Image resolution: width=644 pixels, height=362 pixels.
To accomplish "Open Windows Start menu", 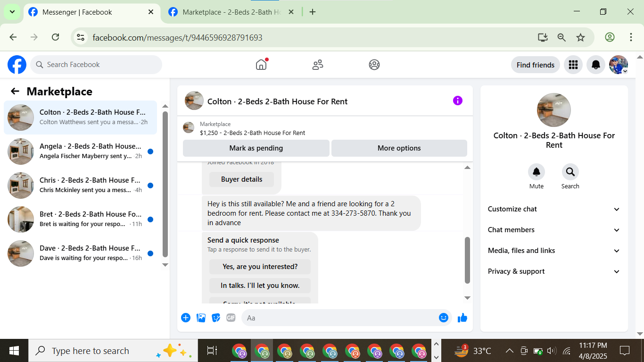I will [x=14, y=351].
